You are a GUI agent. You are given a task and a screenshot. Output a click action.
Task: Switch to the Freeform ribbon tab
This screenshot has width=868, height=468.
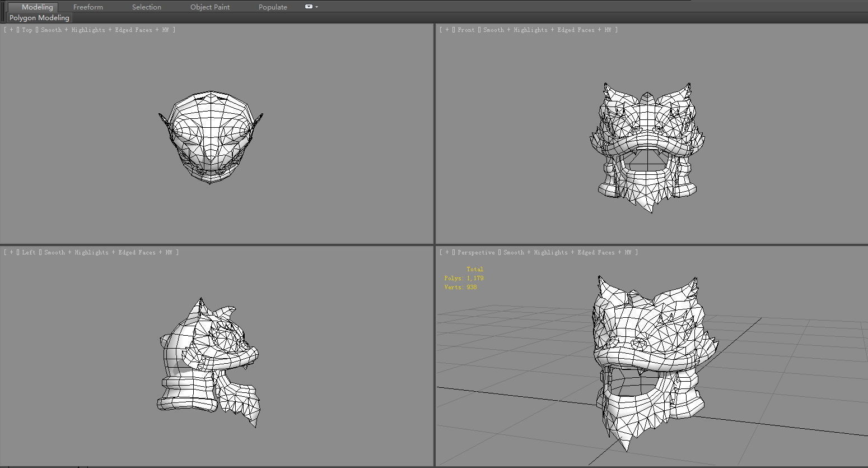[88, 7]
